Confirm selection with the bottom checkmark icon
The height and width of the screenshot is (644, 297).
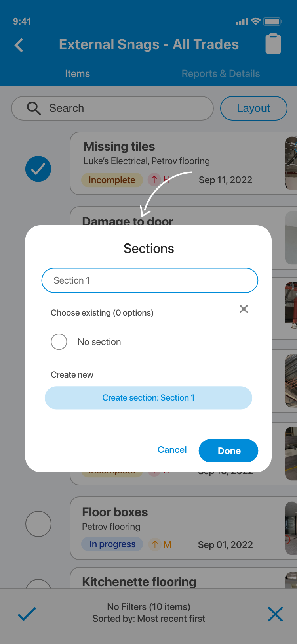pyautogui.click(x=27, y=614)
